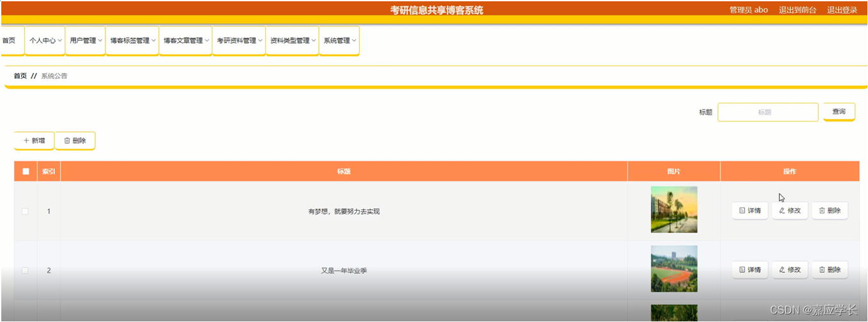The image size is (868, 322).
Task: Click the 管理员 abo account label
Action: (748, 10)
